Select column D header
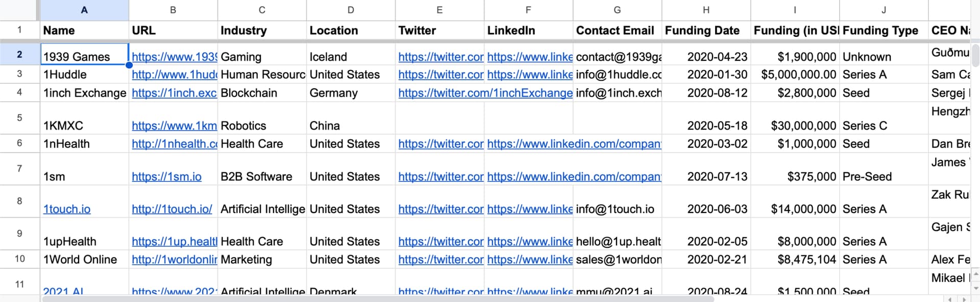The image size is (980, 302). 351,10
